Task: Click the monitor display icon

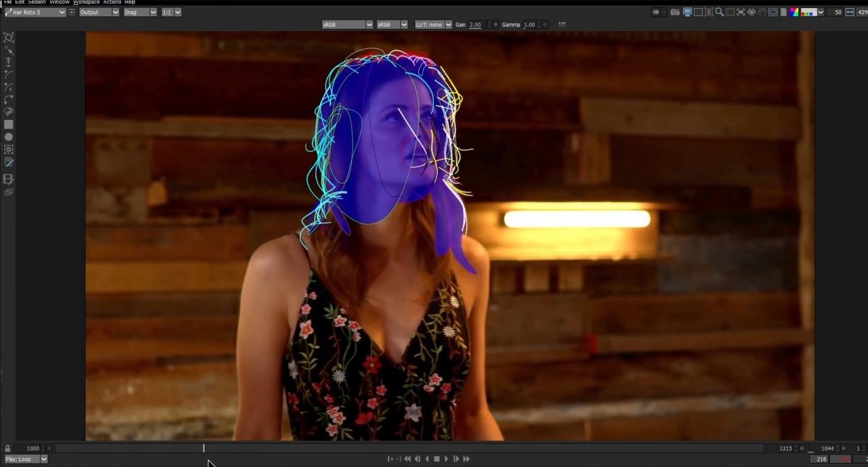Action: [687, 12]
